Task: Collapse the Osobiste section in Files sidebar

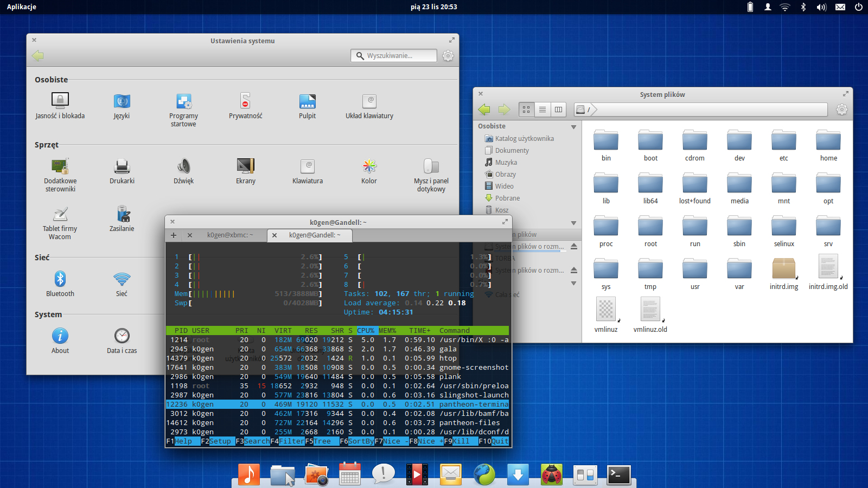Action: coord(573,126)
